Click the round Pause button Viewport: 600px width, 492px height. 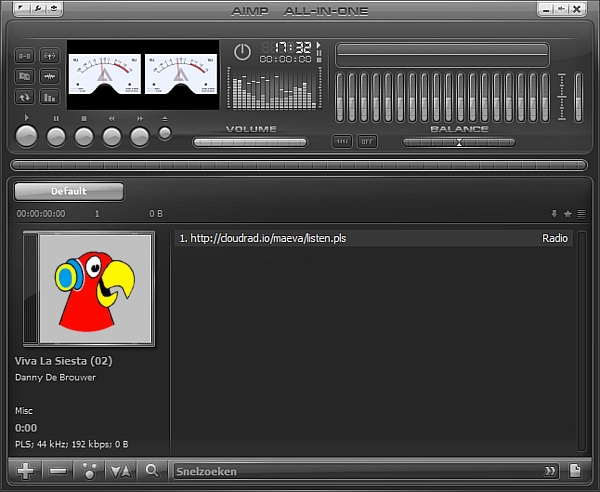click(x=56, y=137)
